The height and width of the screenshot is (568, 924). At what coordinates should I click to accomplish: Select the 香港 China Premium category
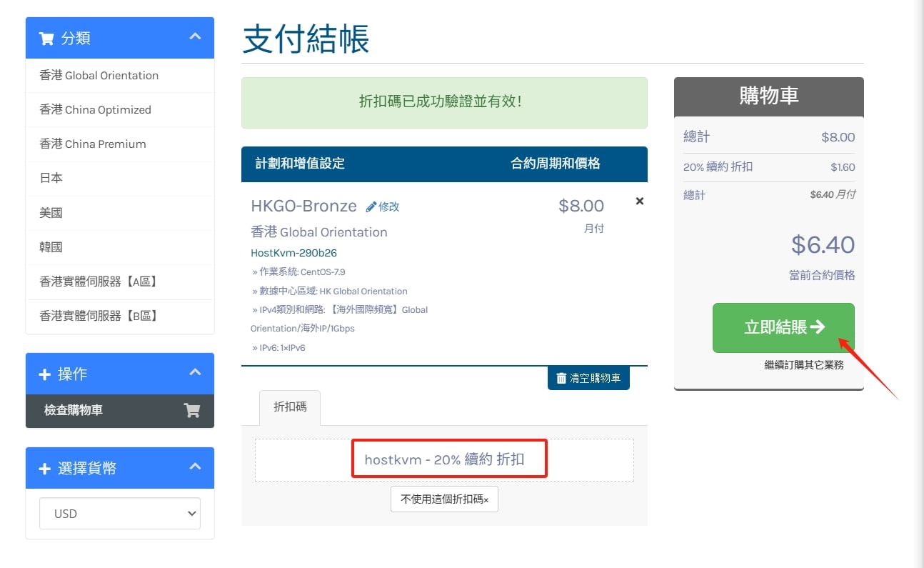click(94, 144)
